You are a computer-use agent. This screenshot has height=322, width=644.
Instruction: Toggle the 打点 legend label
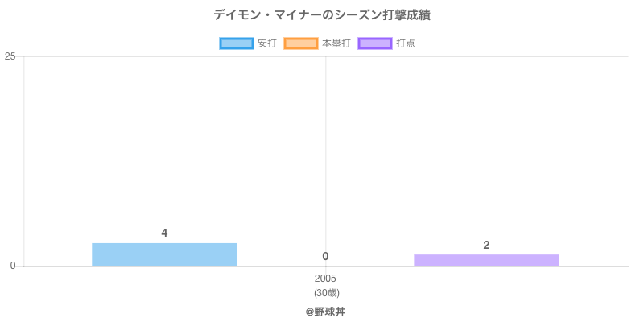pyautogui.click(x=406, y=43)
